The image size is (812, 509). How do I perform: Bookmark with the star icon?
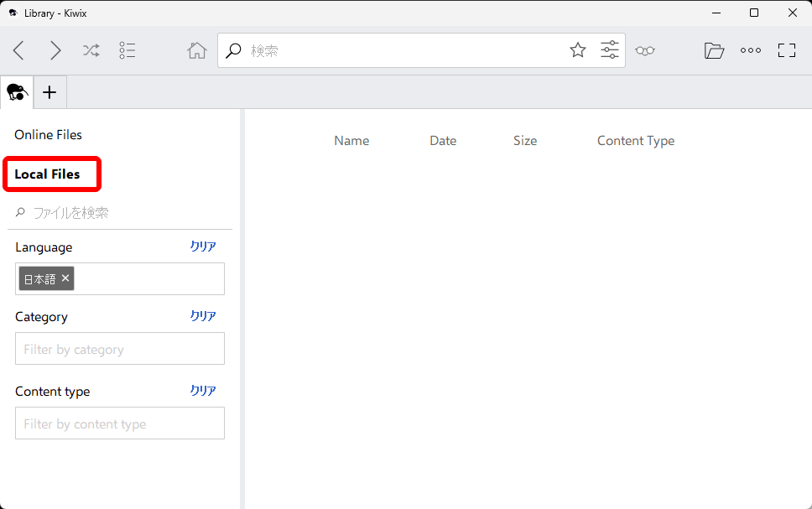[x=578, y=50]
